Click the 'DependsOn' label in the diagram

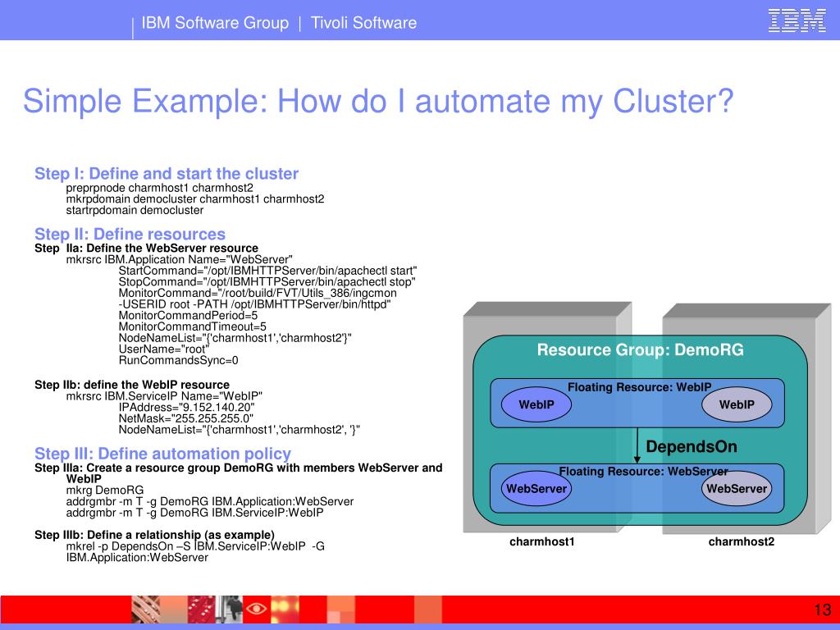pos(691,447)
